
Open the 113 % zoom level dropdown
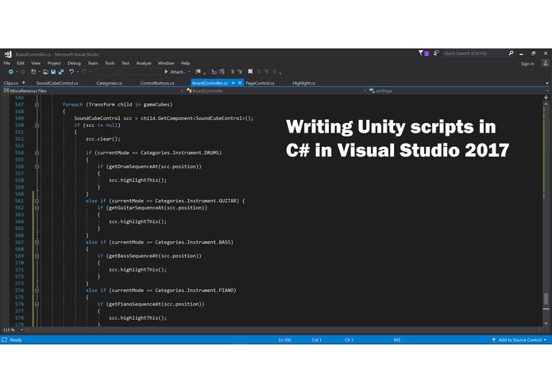[21, 330]
